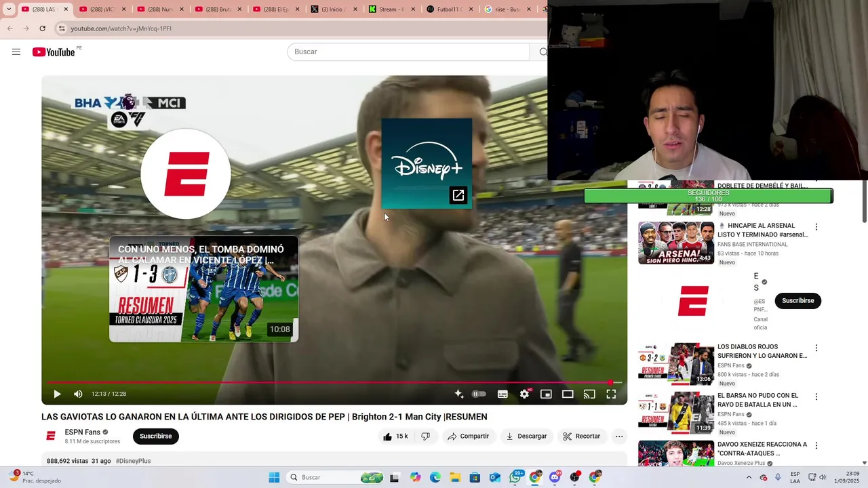Like the video with thumbs up
This screenshot has width=868, height=488.
pos(395,436)
